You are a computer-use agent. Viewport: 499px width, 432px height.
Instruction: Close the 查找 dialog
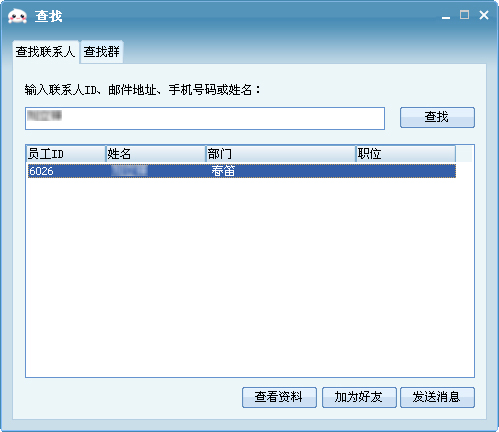click(484, 15)
